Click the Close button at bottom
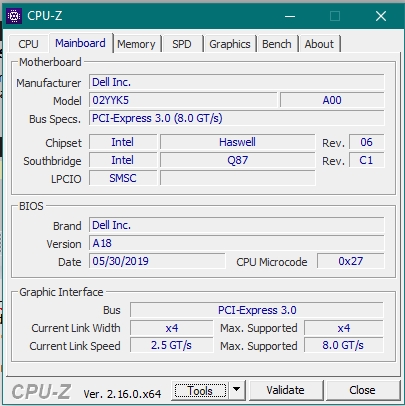 coord(362,390)
